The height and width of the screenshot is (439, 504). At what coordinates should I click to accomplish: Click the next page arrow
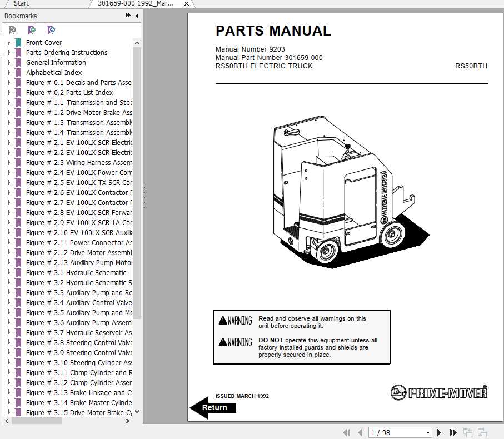439,432
